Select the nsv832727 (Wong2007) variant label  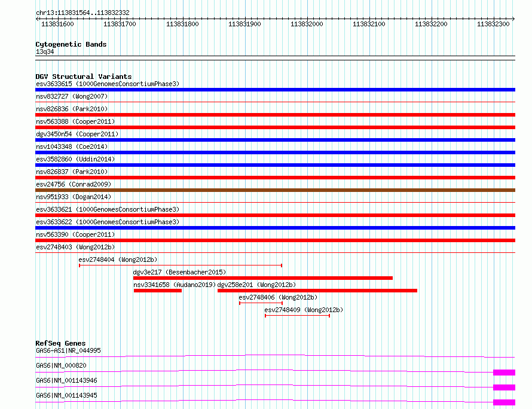coord(72,96)
